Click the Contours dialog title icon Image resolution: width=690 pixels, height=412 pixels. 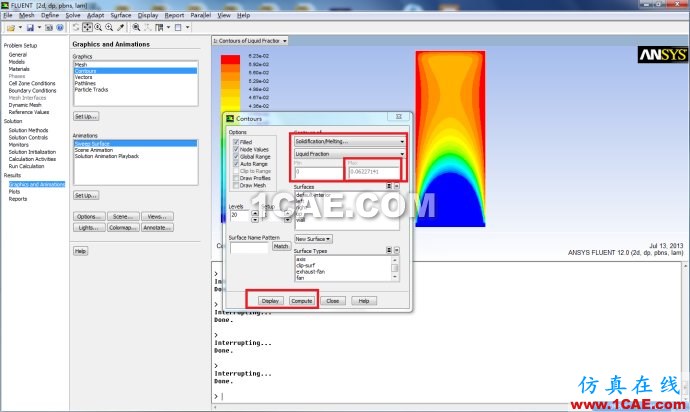tap(230, 118)
